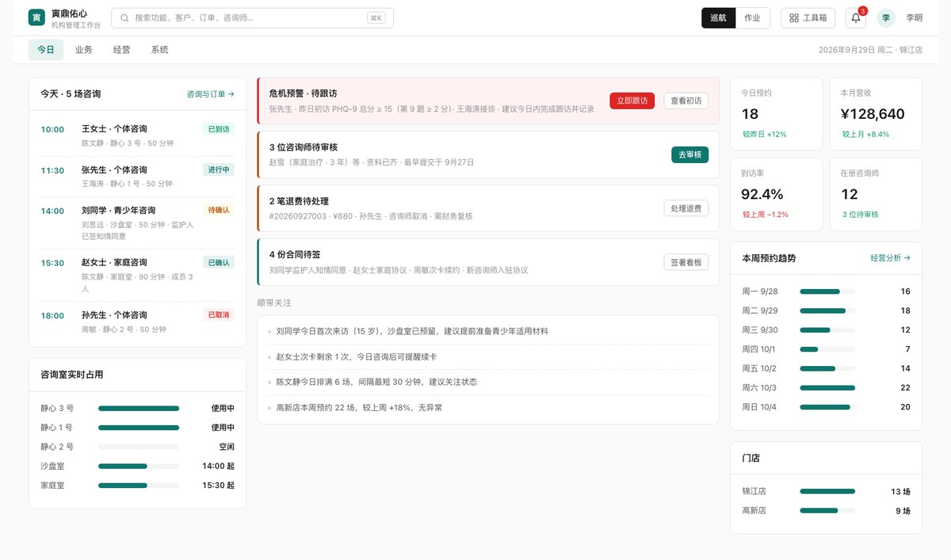Click the 高新店本周预约 22 场 note
This screenshot has height=560, width=951.
[x=488, y=407]
